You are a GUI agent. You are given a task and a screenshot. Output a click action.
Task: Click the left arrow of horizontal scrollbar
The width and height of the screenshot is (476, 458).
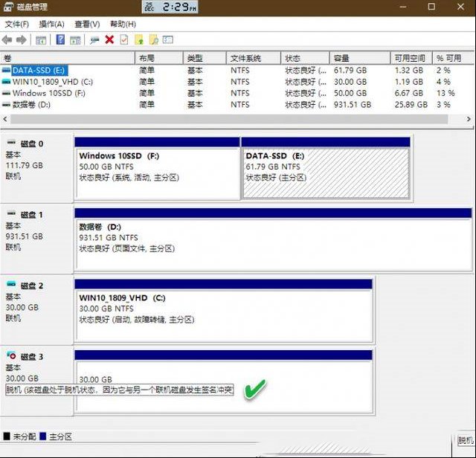coord(5,119)
